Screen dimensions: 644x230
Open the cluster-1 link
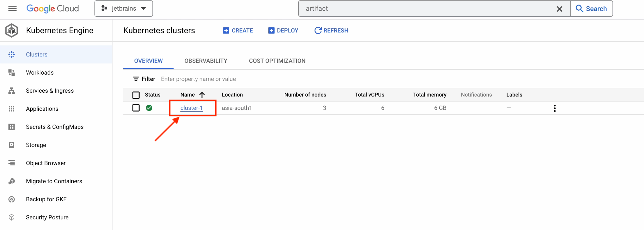point(191,108)
